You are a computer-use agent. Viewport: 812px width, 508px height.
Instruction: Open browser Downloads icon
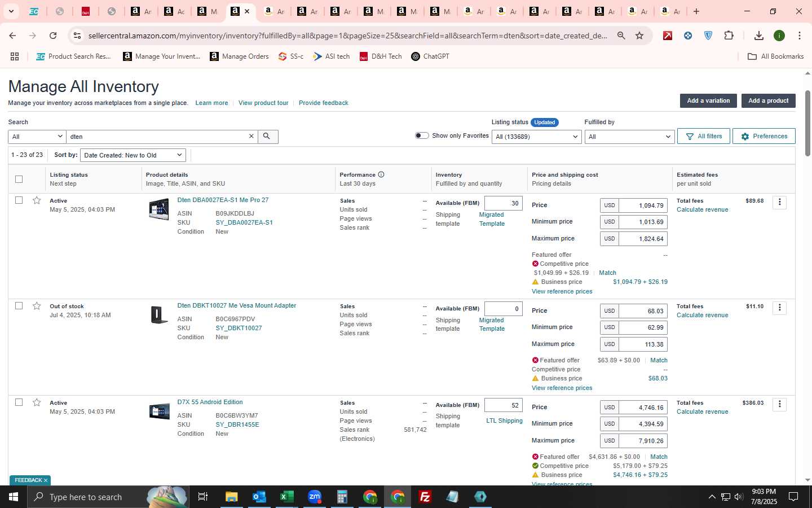pyautogui.click(x=759, y=36)
